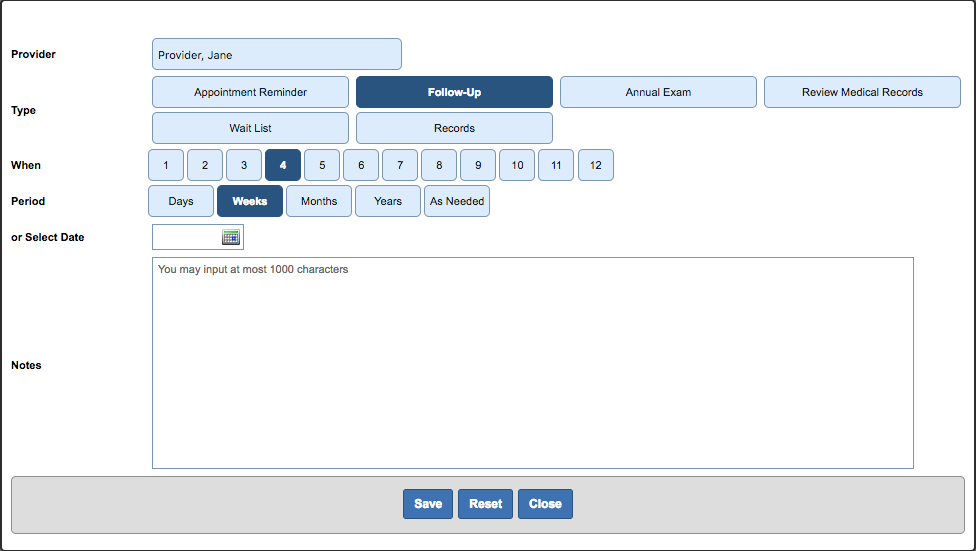Save the reminder form
976x551 pixels.
[428, 504]
